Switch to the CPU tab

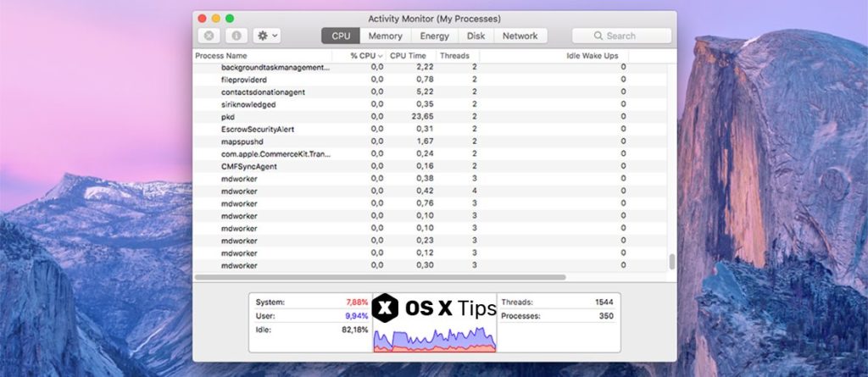(x=341, y=36)
